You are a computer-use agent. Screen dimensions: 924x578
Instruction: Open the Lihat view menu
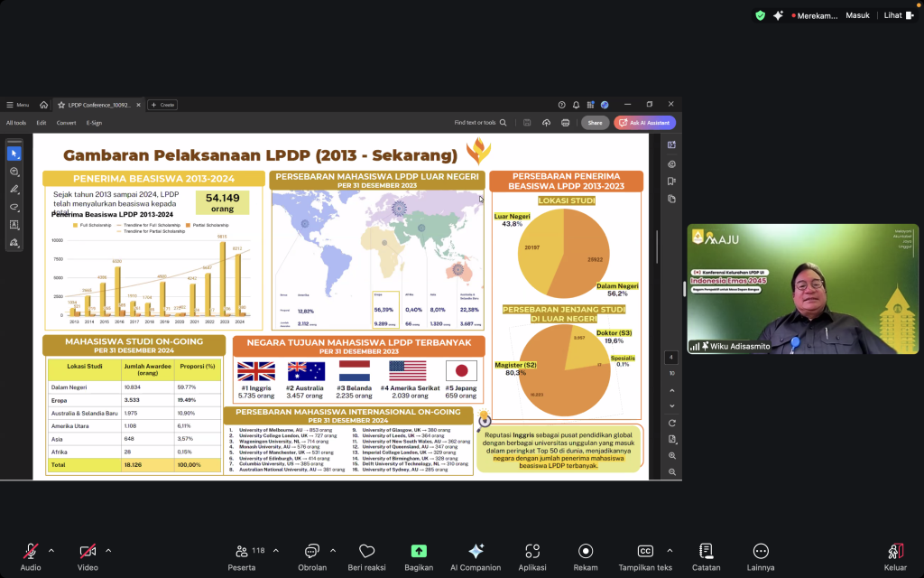click(x=896, y=15)
